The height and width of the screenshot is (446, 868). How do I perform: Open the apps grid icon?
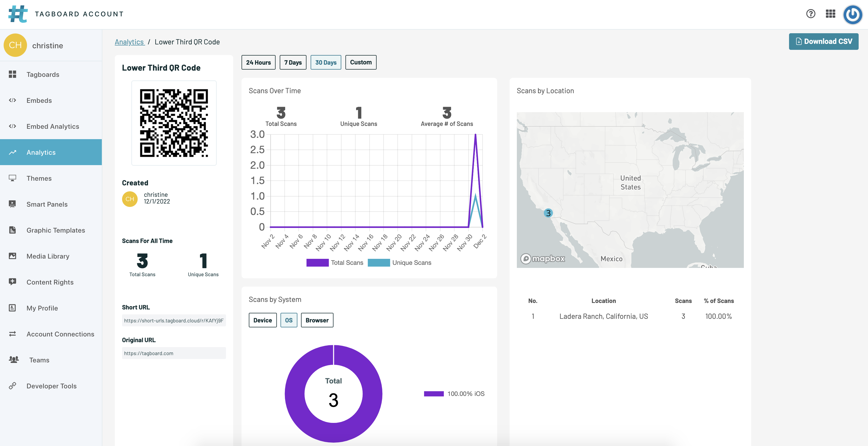(x=831, y=14)
